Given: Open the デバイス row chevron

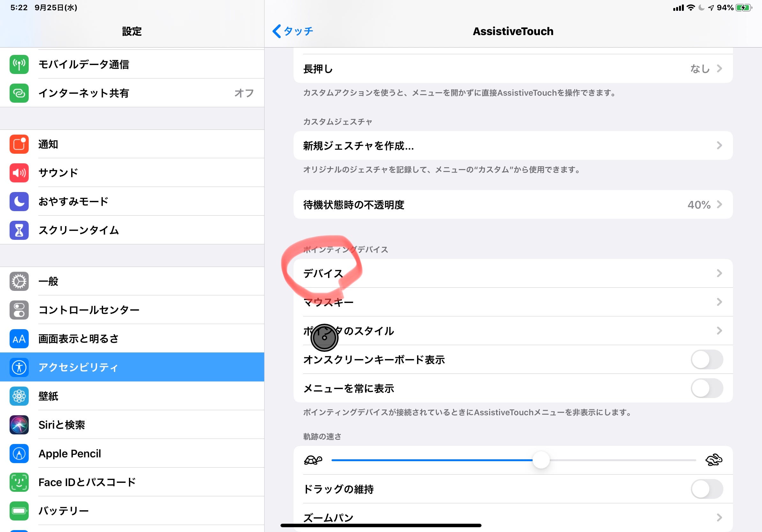Looking at the screenshot, I should click(719, 273).
